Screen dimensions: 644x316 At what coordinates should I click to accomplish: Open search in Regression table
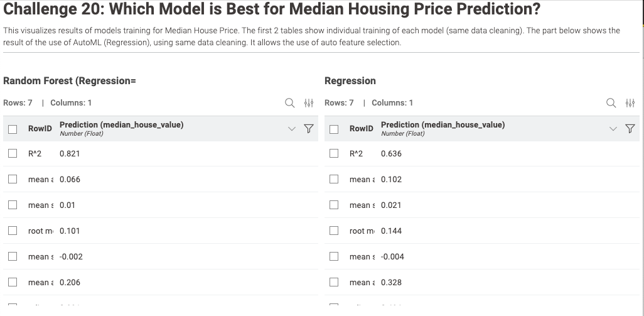611,103
